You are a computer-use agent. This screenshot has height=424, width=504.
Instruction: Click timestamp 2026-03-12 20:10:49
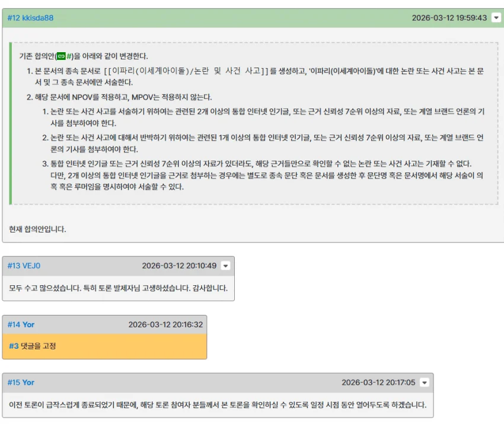[179, 266]
